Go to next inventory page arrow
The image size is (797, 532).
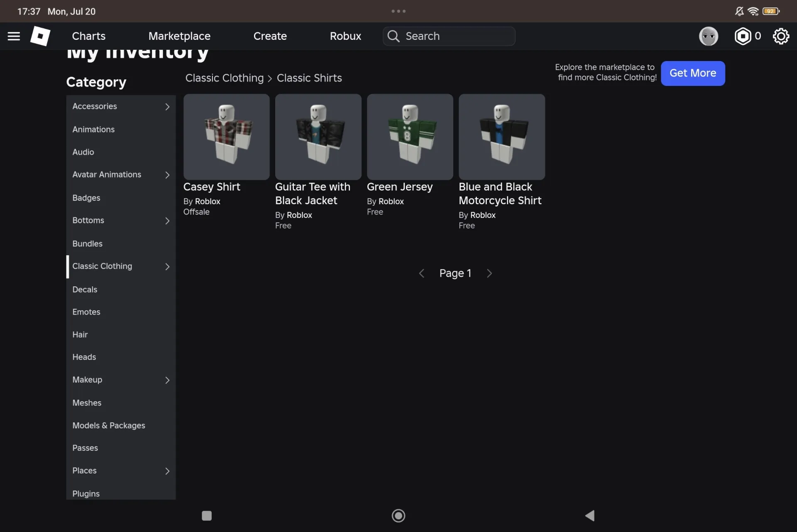click(x=489, y=273)
